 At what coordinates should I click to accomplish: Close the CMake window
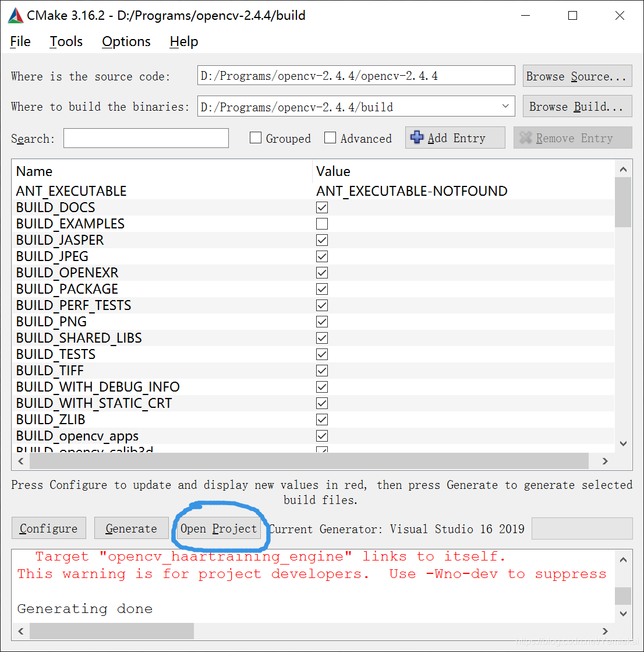pos(620,16)
